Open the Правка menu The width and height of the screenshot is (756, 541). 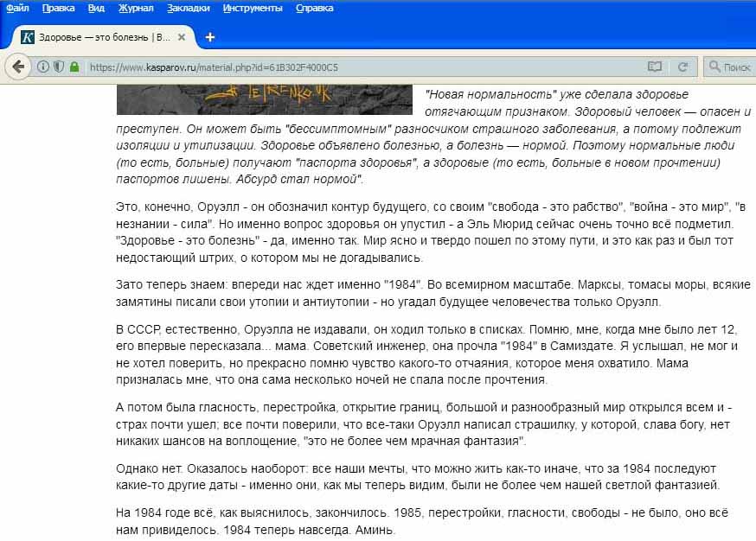coord(58,8)
